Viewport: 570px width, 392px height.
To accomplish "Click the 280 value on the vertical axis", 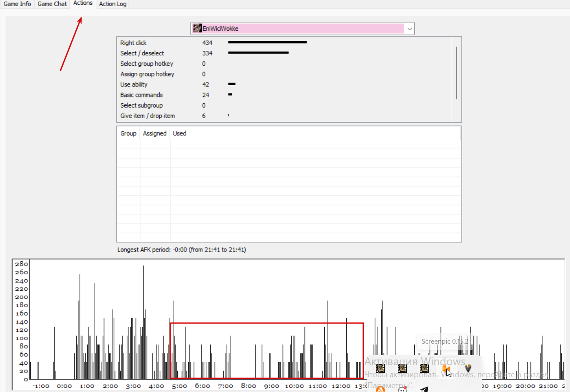I will (21, 264).
